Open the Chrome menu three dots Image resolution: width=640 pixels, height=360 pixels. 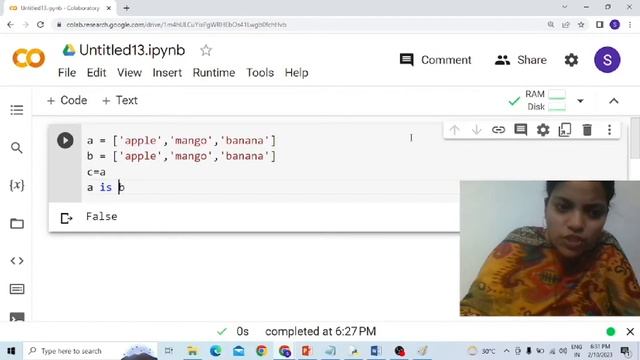pos(630,25)
